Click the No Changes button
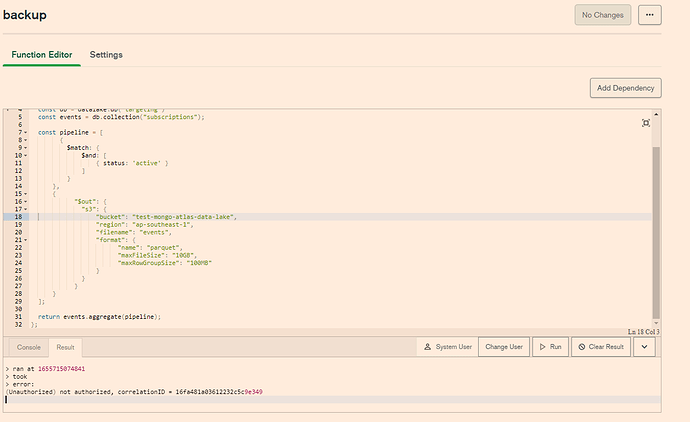 [x=603, y=15]
